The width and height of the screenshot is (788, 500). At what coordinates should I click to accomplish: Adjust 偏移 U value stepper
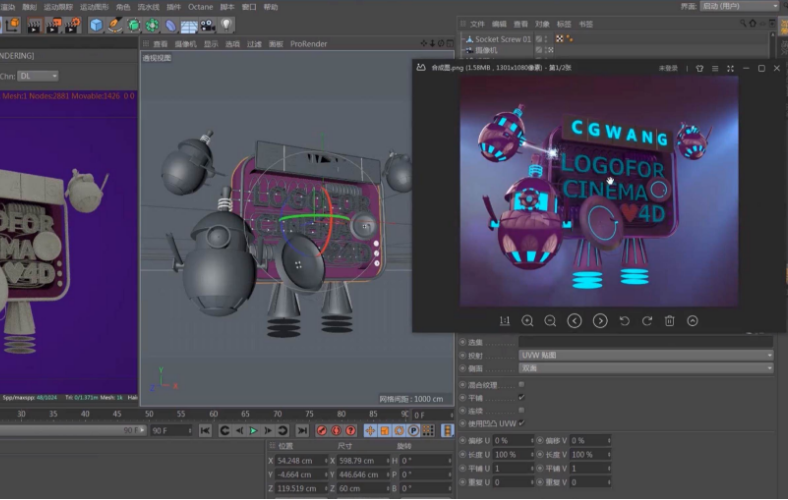(x=532, y=441)
